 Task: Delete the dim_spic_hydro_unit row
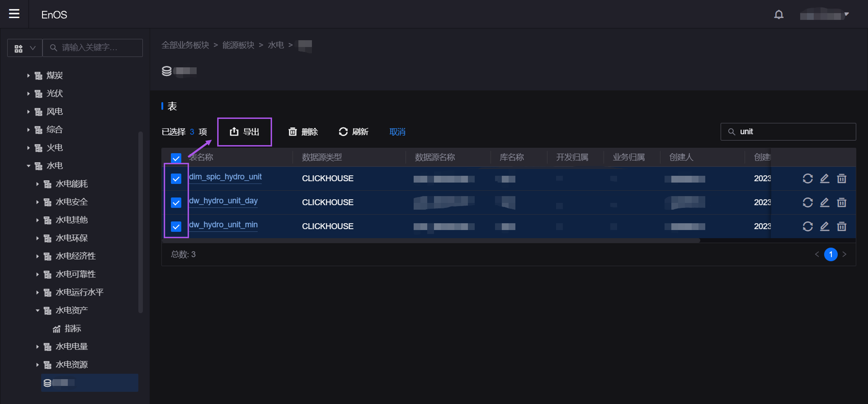pos(842,178)
